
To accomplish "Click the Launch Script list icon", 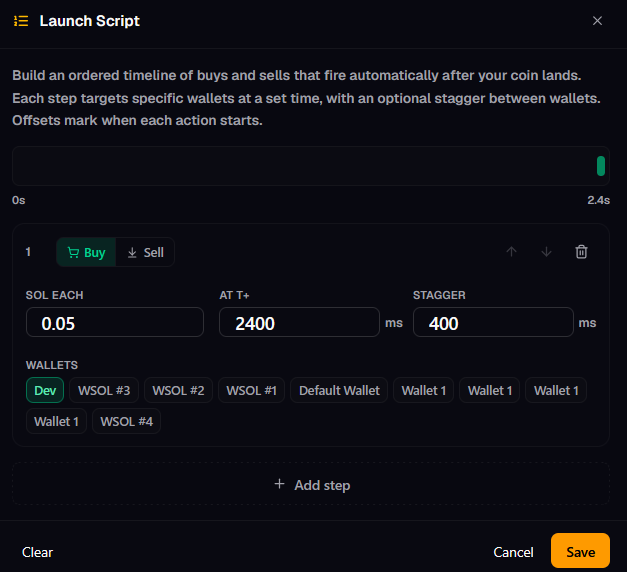I will click(x=21, y=21).
